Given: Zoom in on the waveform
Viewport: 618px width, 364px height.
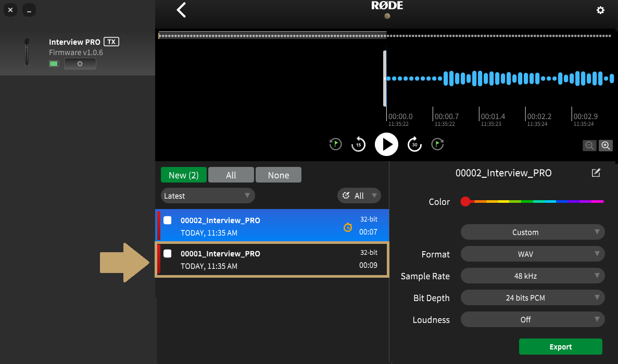Looking at the screenshot, I should click(606, 146).
